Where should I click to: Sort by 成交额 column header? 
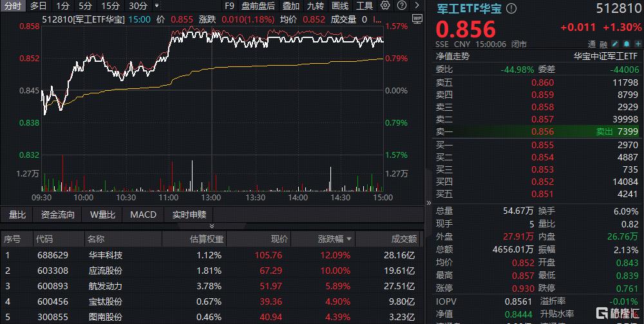point(404,239)
